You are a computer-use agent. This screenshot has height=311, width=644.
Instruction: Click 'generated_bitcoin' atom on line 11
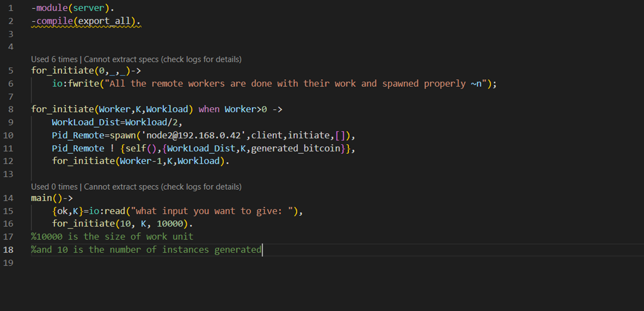pos(296,148)
